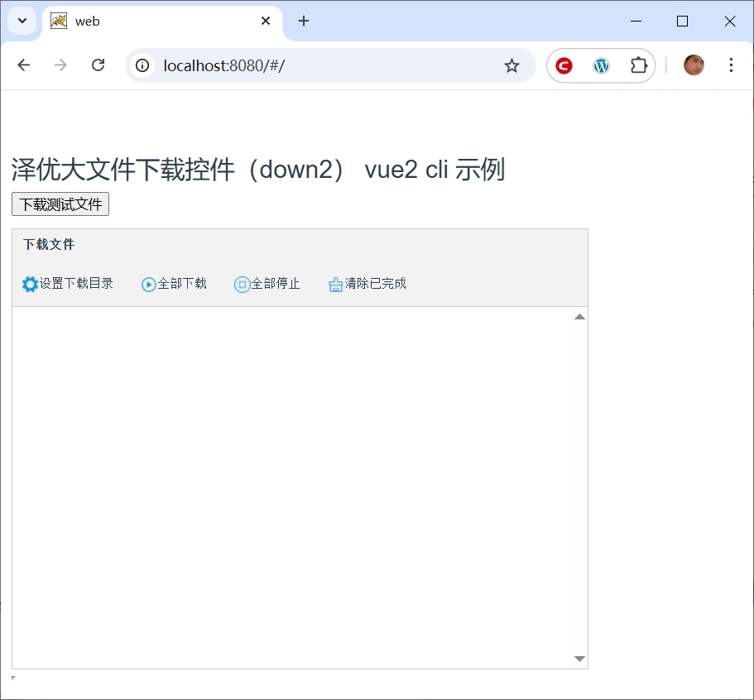The height and width of the screenshot is (700, 754).
Task: Click the broom icon to clear completed
Action: [x=335, y=284]
